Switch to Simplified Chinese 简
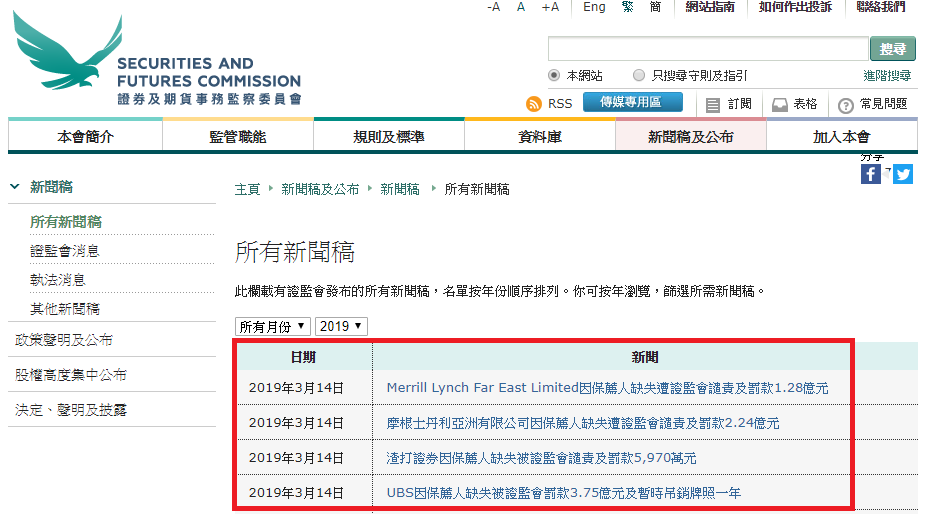This screenshot has height=514, width=933. click(x=655, y=7)
